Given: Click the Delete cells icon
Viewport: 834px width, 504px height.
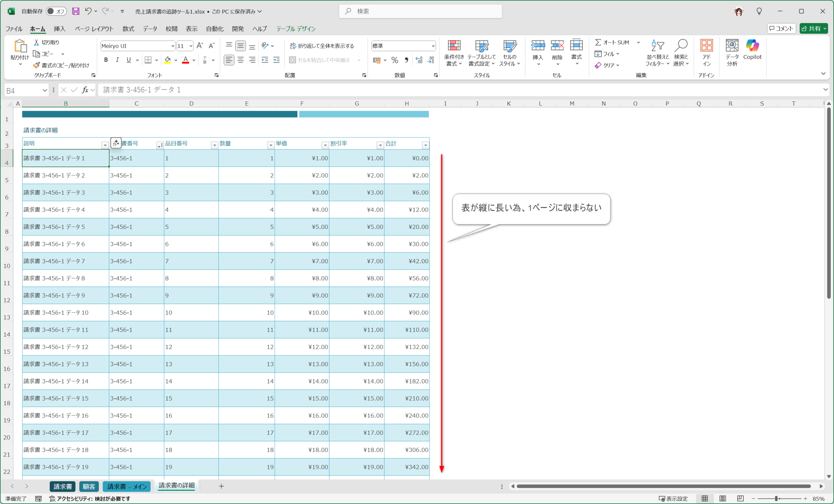Looking at the screenshot, I should [557, 45].
